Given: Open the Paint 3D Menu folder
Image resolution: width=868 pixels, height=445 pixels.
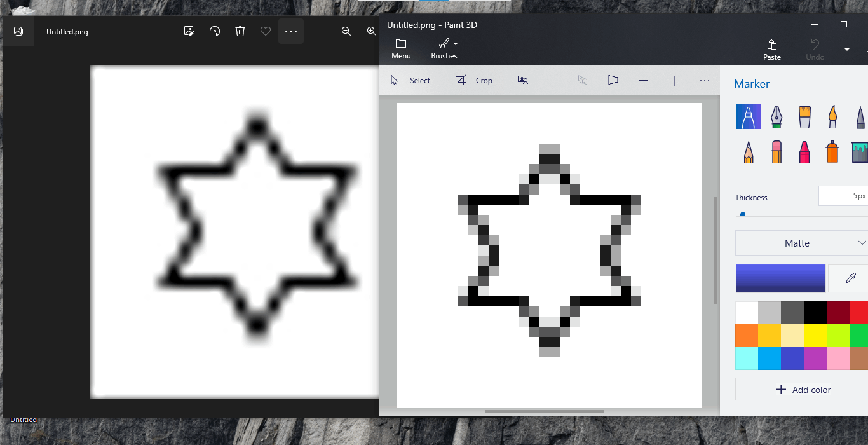Looking at the screenshot, I should (x=401, y=49).
